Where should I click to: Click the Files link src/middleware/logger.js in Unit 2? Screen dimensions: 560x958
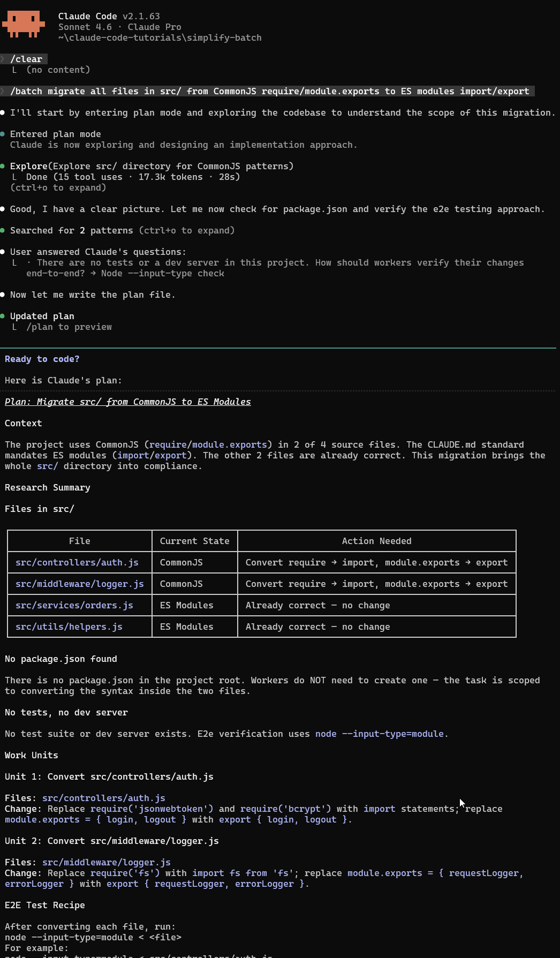tap(106, 862)
